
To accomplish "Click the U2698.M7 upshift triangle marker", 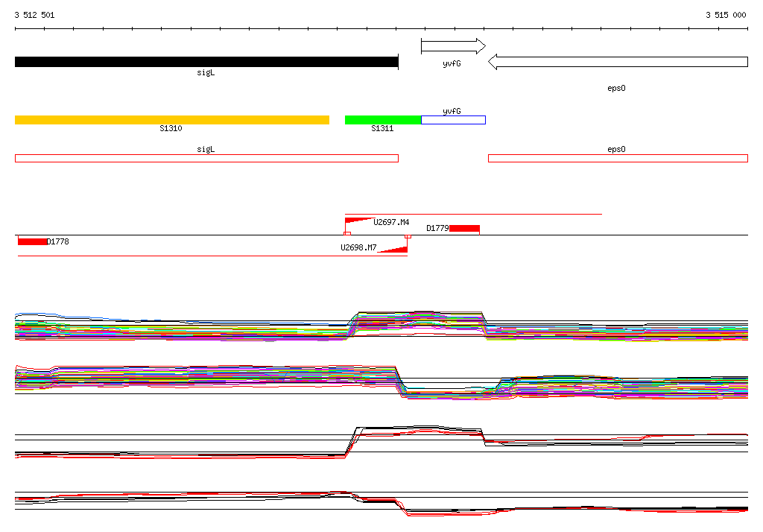I will [393, 250].
